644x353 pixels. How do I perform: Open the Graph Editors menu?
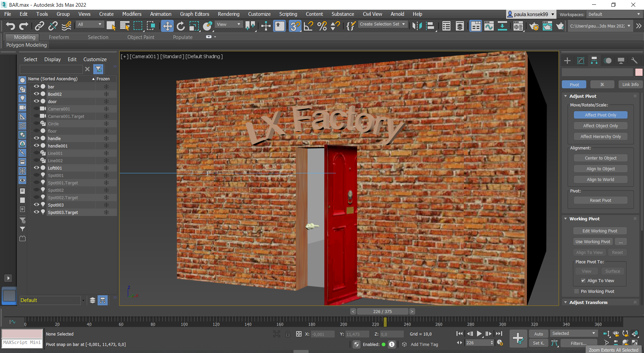(x=195, y=14)
